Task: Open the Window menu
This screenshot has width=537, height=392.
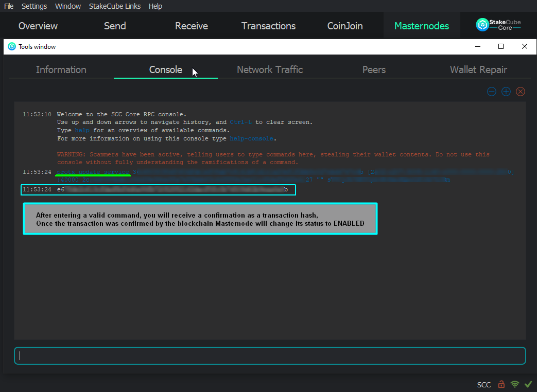Action: pos(68,6)
